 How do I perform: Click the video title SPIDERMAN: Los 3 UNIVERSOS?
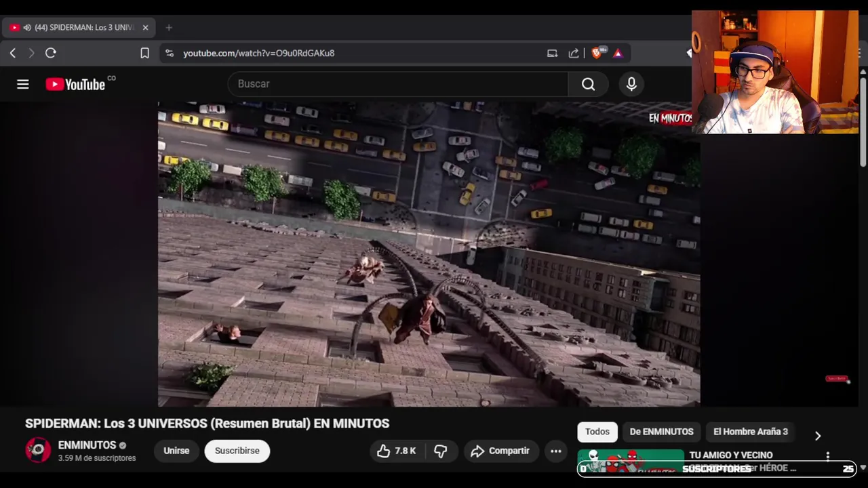pyautogui.click(x=208, y=424)
